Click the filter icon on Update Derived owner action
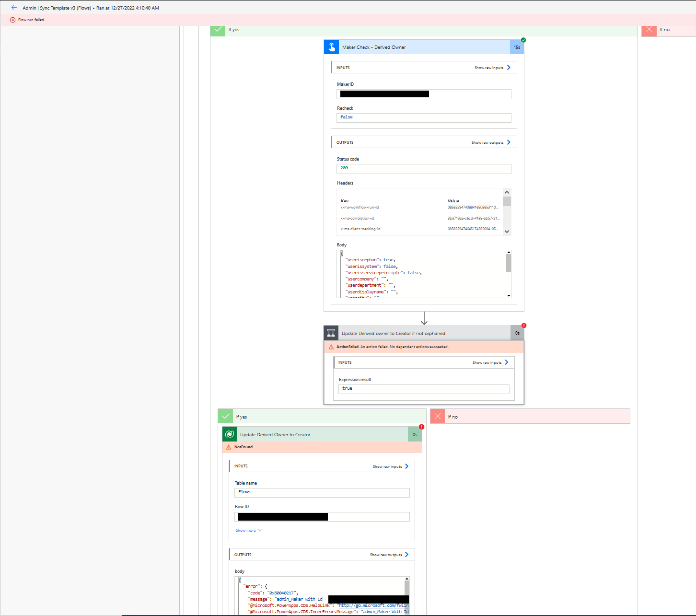The height and width of the screenshot is (616, 696). click(331, 333)
